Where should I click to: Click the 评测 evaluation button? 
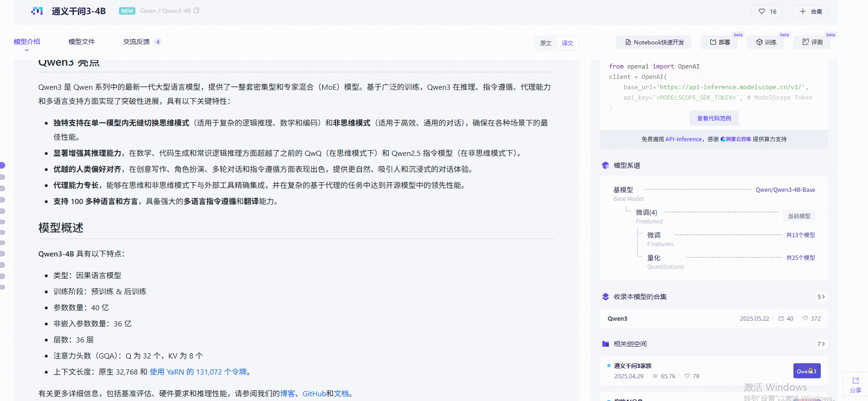[812, 42]
